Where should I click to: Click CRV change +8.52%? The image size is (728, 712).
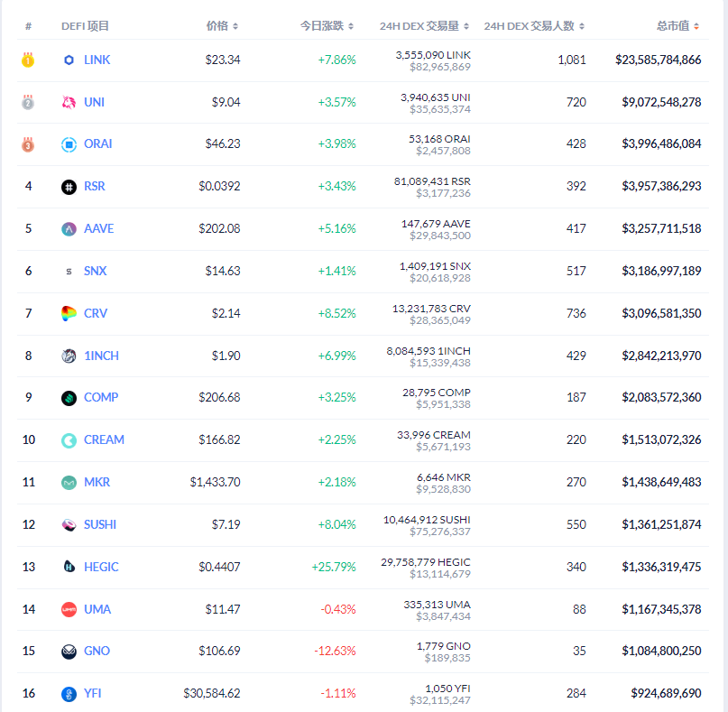point(337,313)
